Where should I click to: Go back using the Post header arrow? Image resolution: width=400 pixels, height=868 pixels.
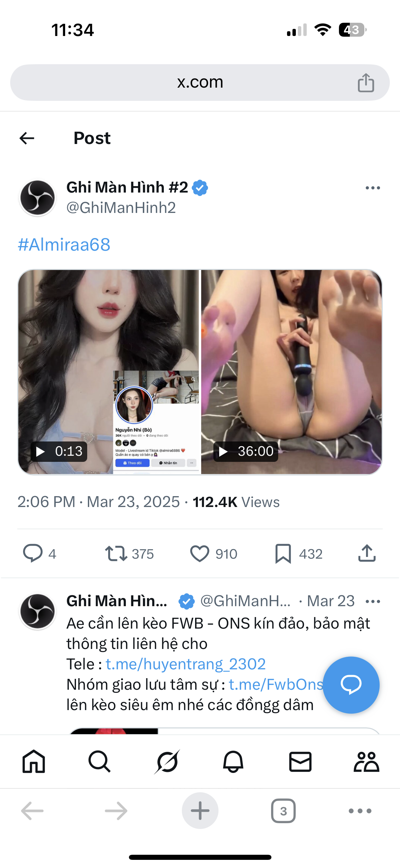coord(27,138)
